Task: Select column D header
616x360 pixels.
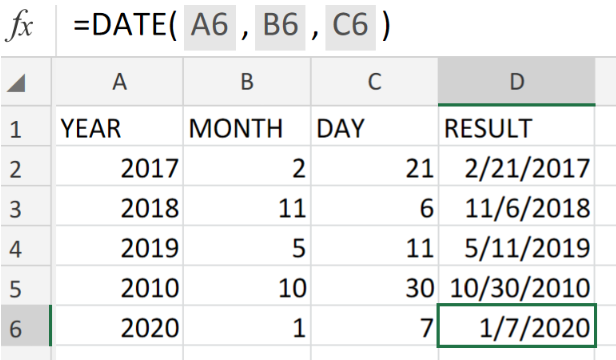Action: tap(517, 82)
